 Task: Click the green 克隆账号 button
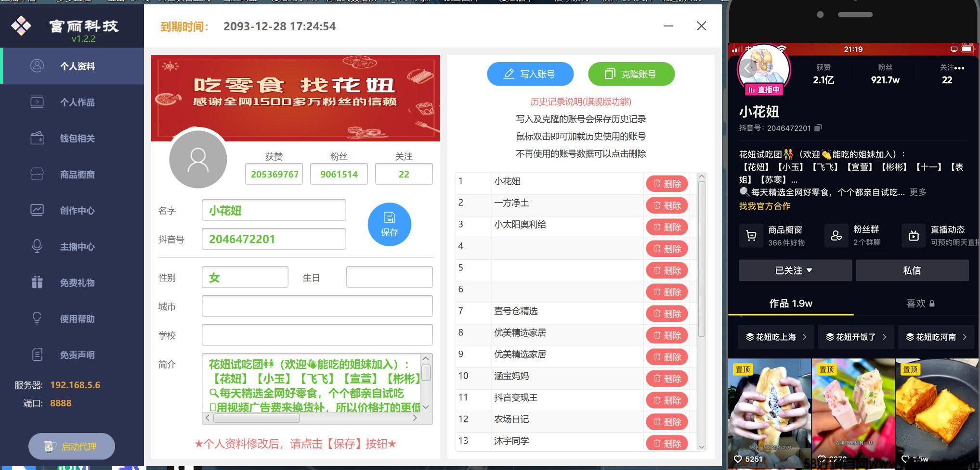pos(631,74)
